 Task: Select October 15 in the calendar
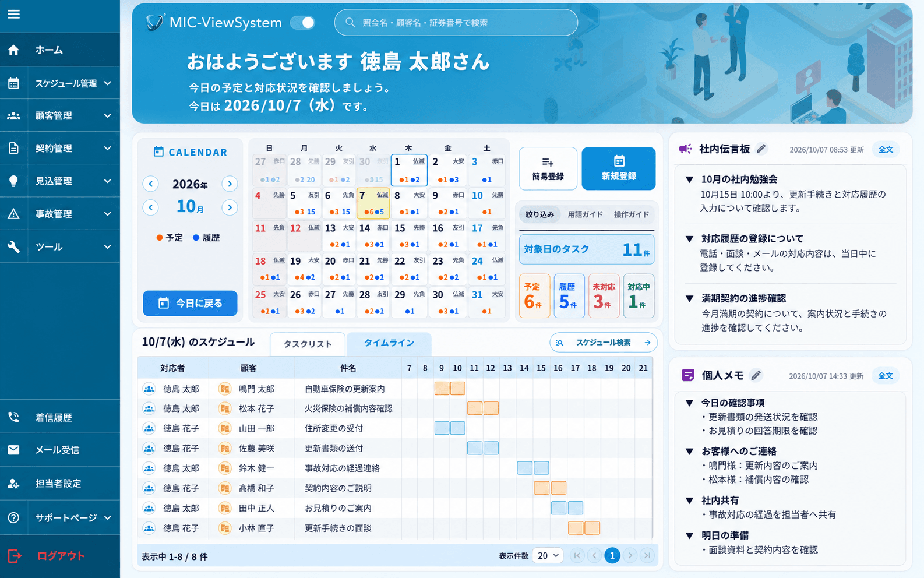point(409,235)
